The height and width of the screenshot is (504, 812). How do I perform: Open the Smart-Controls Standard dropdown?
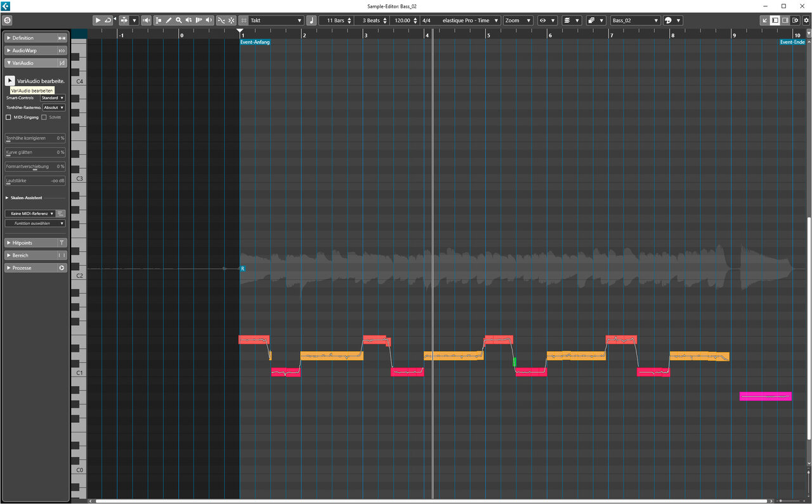(x=53, y=98)
